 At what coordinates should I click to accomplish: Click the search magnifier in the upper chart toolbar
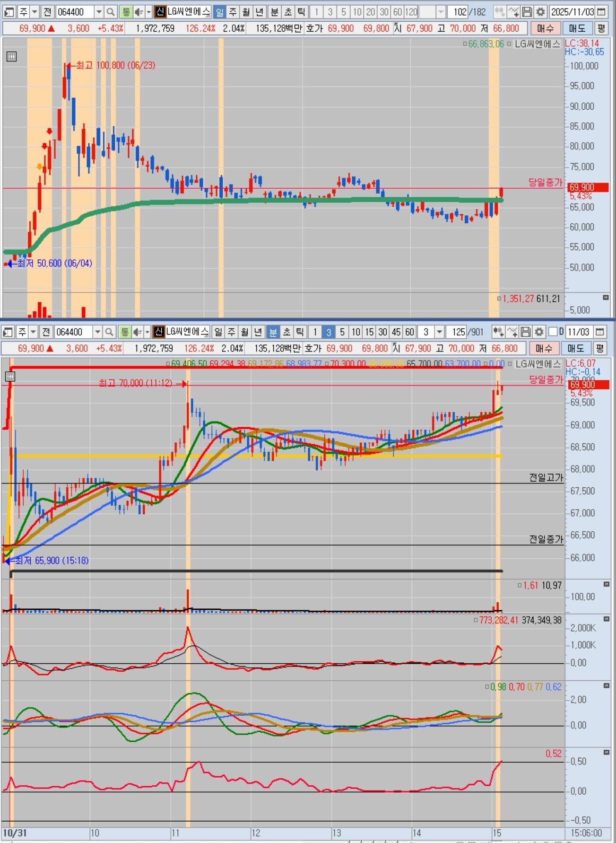(110, 12)
